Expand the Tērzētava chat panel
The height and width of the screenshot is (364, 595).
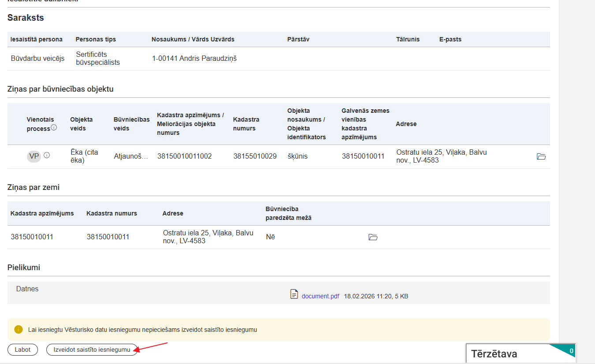click(494, 353)
